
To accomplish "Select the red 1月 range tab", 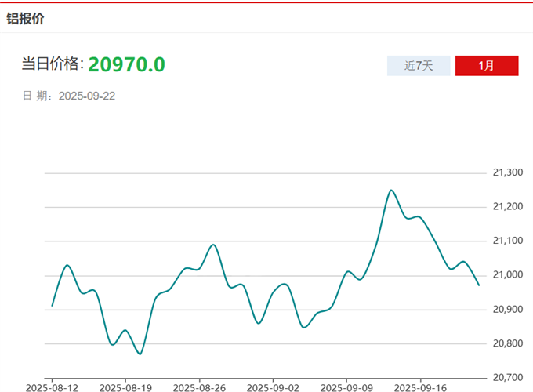I will (487, 66).
